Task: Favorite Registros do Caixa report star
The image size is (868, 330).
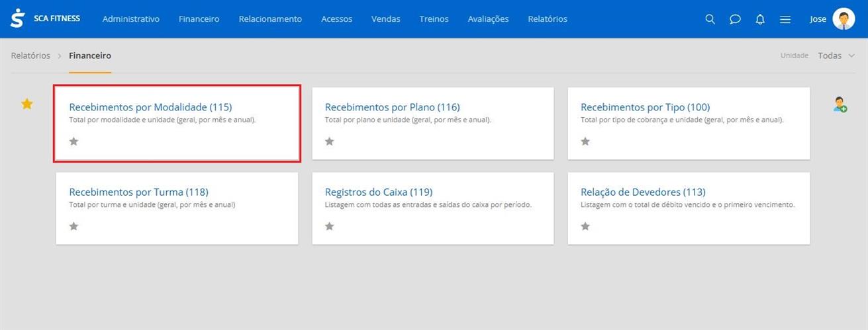Action: pyautogui.click(x=330, y=226)
